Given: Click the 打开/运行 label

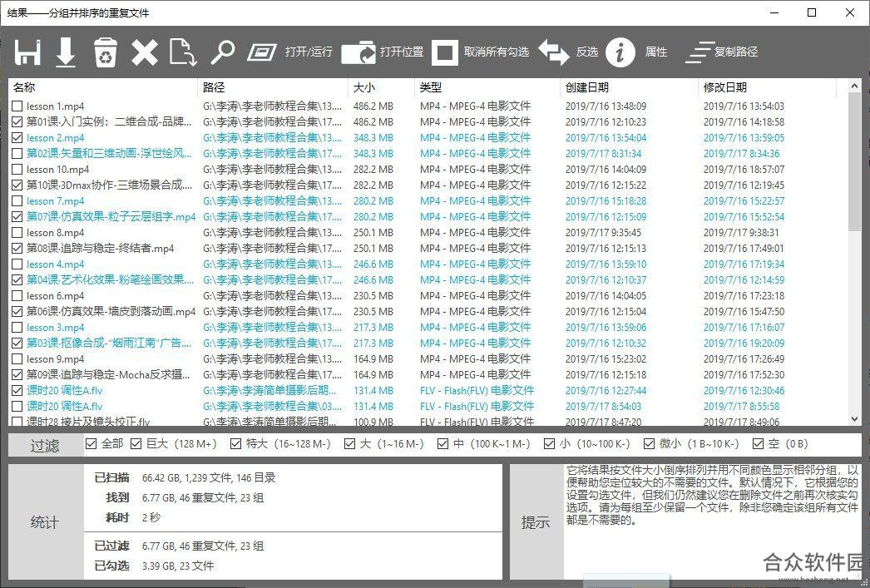Looking at the screenshot, I should 309,52.
